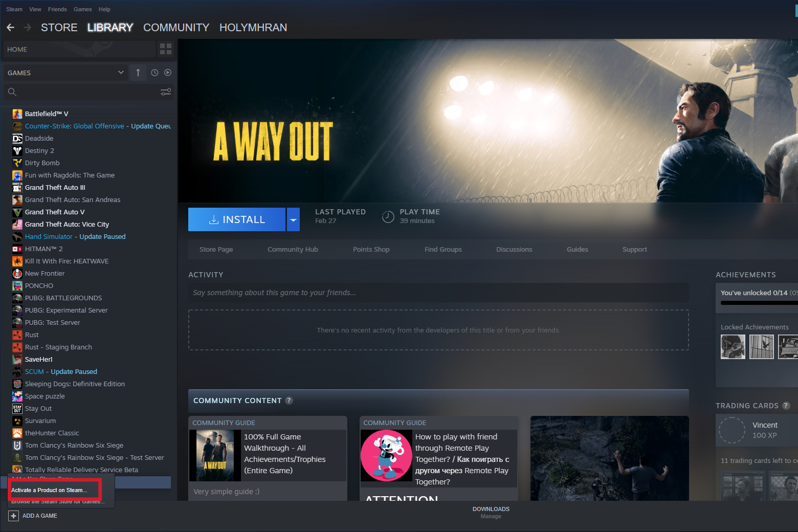Click the Dirty Bomb game icon

[x=17, y=163]
